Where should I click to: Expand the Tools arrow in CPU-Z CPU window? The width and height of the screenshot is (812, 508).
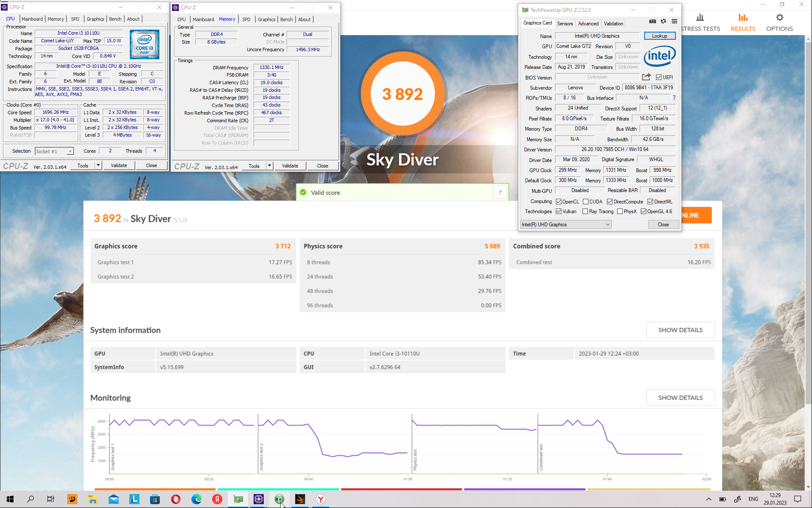click(x=98, y=165)
